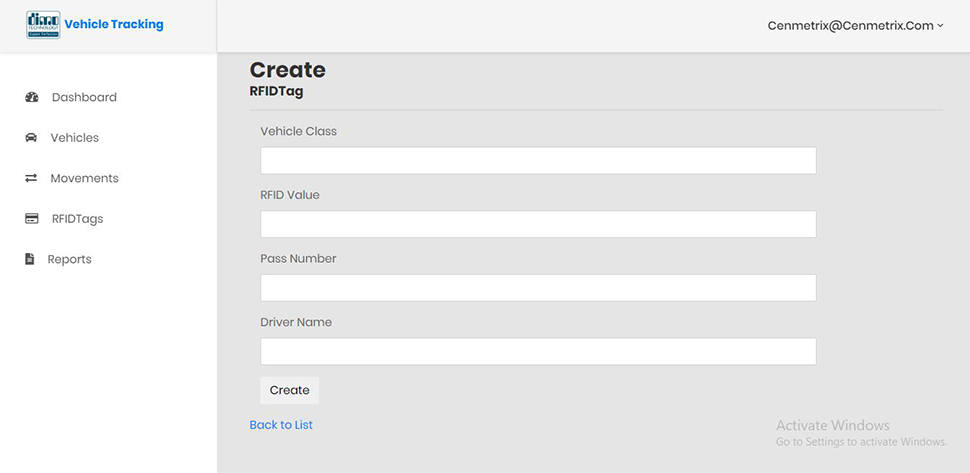Click the Vehicle Tracking title link
Viewport: 970px width, 473px height.
(114, 25)
